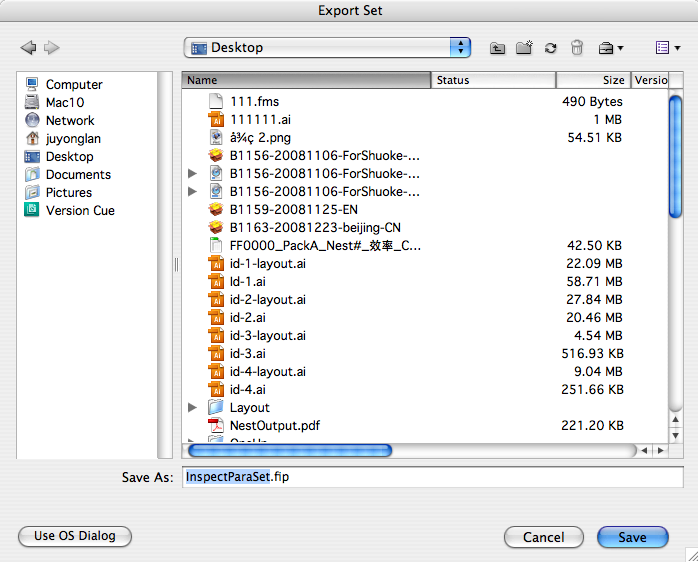Screen dimensions: 698x562
Task: Select Version Cue in the sidebar
Action: coord(80,211)
